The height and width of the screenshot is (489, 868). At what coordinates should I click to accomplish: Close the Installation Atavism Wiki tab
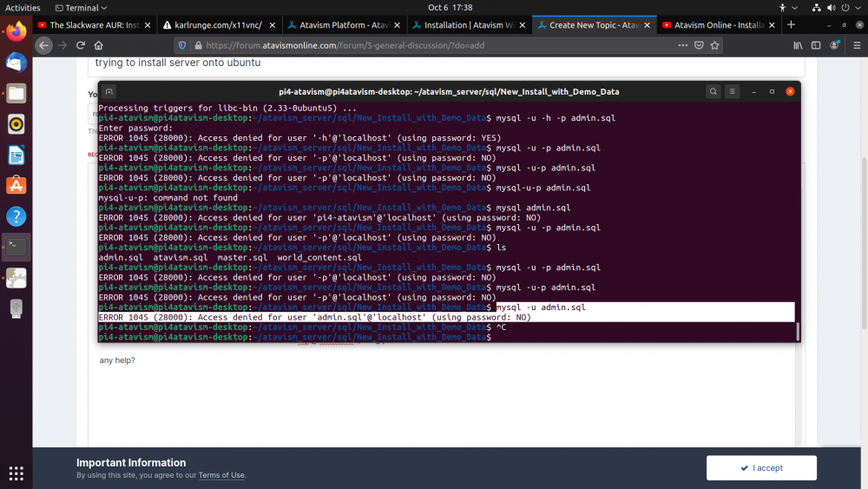point(522,25)
